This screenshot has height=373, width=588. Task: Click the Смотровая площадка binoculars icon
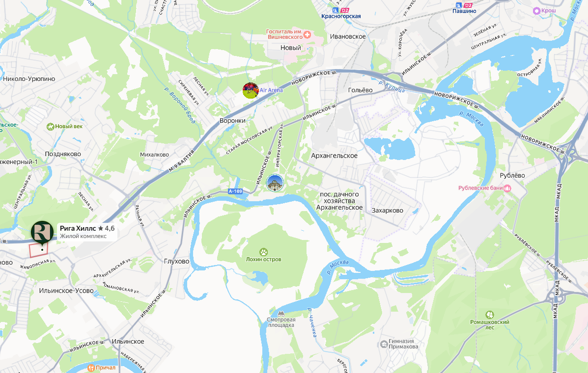(x=281, y=314)
